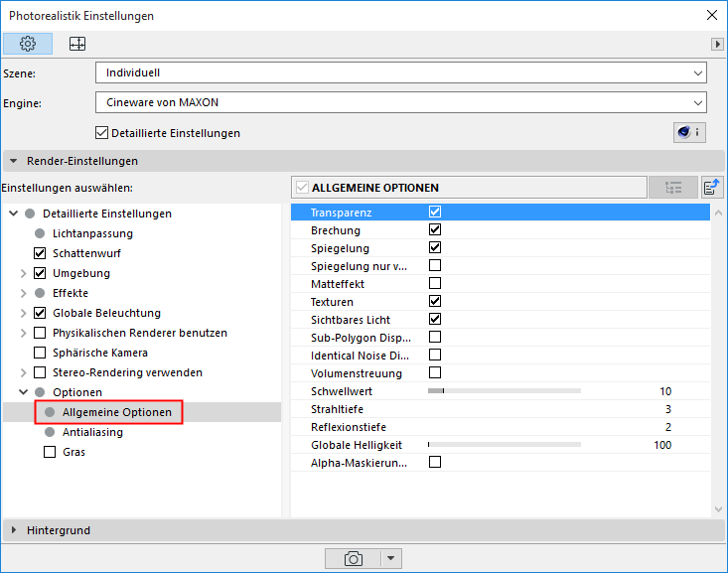Enable the Matteffekt checkbox
This screenshot has height=573, width=728.
coord(435,284)
